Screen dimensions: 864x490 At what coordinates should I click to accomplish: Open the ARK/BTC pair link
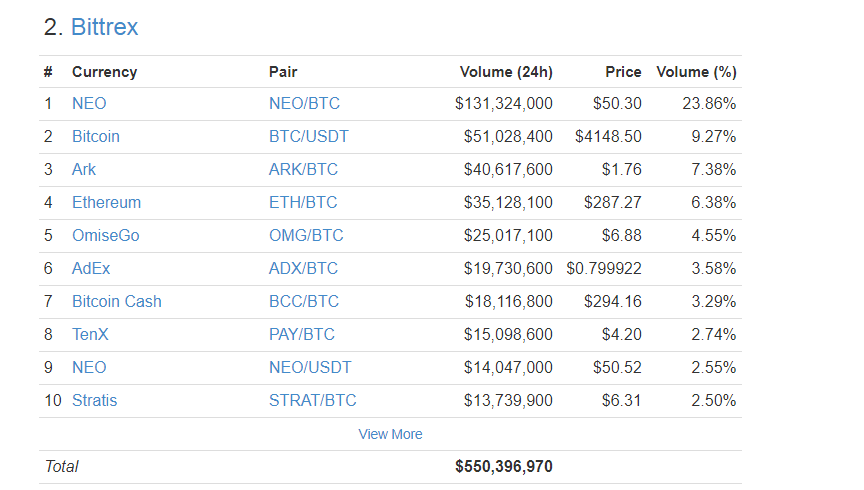coord(304,169)
